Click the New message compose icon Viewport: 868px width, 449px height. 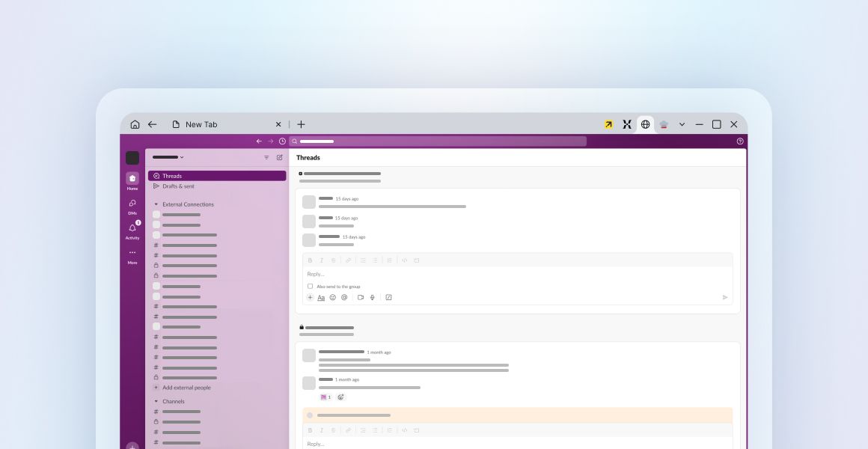tap(279, 157)
